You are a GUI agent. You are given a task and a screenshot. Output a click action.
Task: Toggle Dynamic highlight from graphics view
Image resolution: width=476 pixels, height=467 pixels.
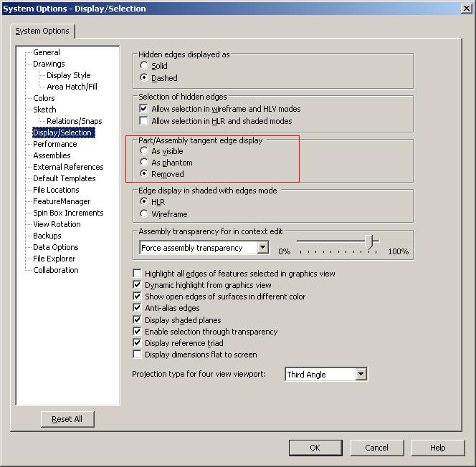click(137, 285)
